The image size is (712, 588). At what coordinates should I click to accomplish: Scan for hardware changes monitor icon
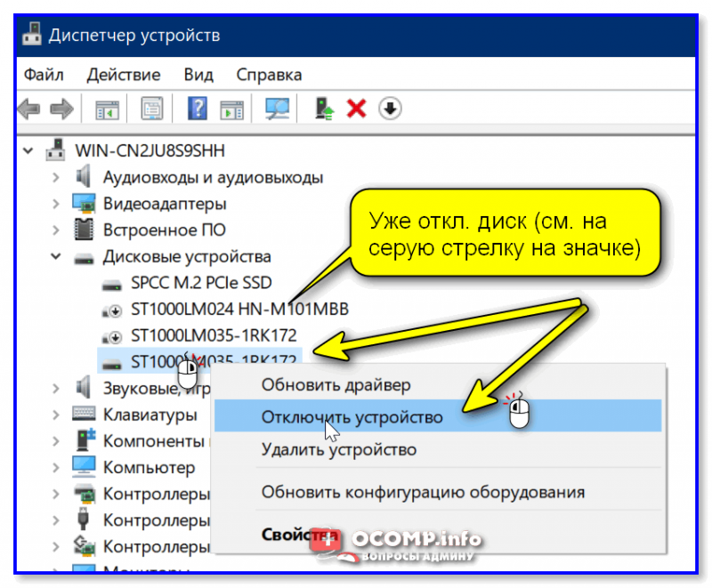277,109
